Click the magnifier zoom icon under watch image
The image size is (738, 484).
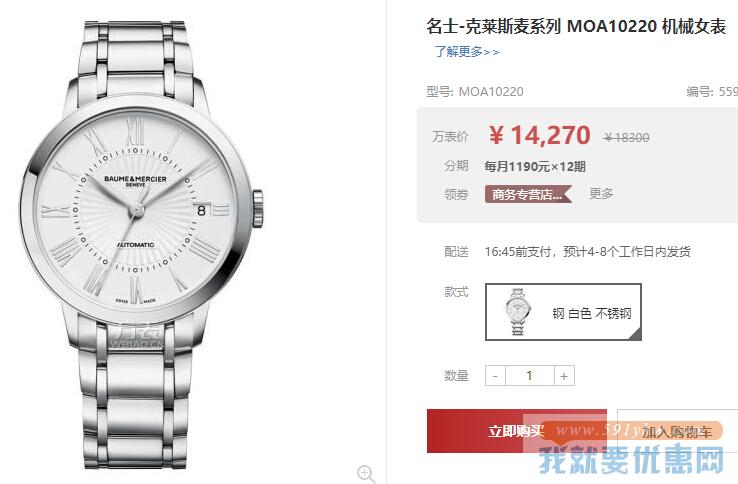[366, 473]
